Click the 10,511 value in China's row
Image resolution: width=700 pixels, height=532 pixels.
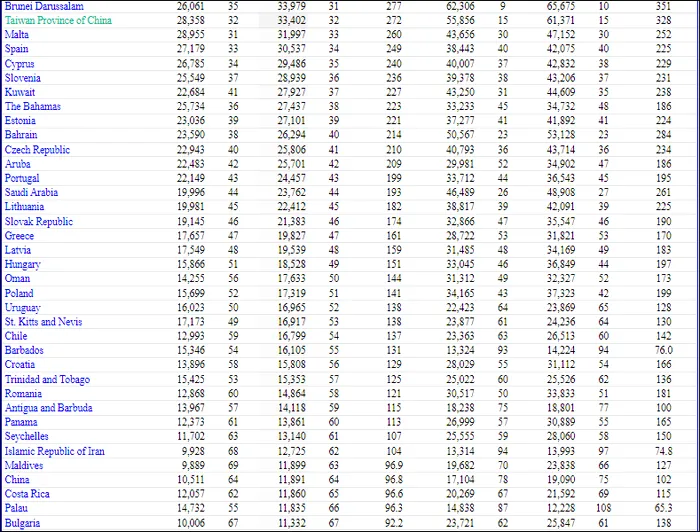coord(190,480)
